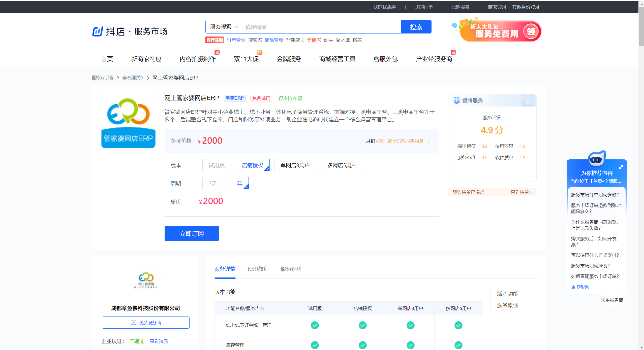The image size is (644, 350).
Task: Select the 单网店3用户 version option
Action: pyautogui.click(x=295, y=165)
